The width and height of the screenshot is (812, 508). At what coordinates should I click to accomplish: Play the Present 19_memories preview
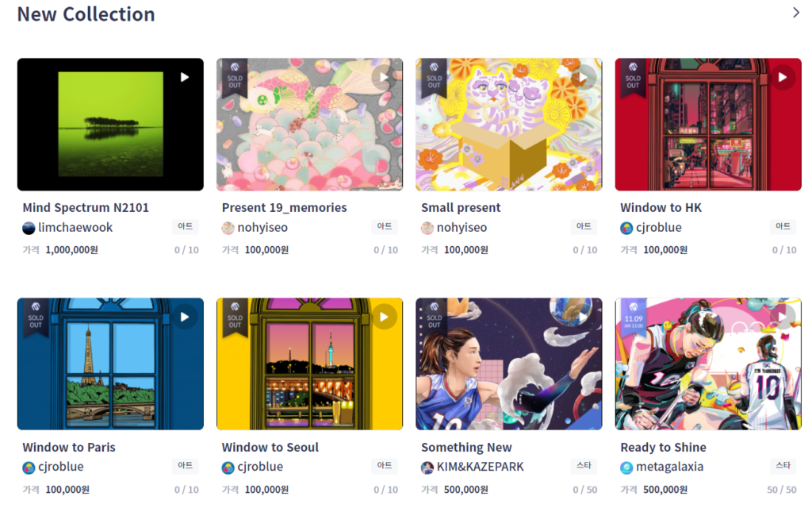click(x=384, y=77)
